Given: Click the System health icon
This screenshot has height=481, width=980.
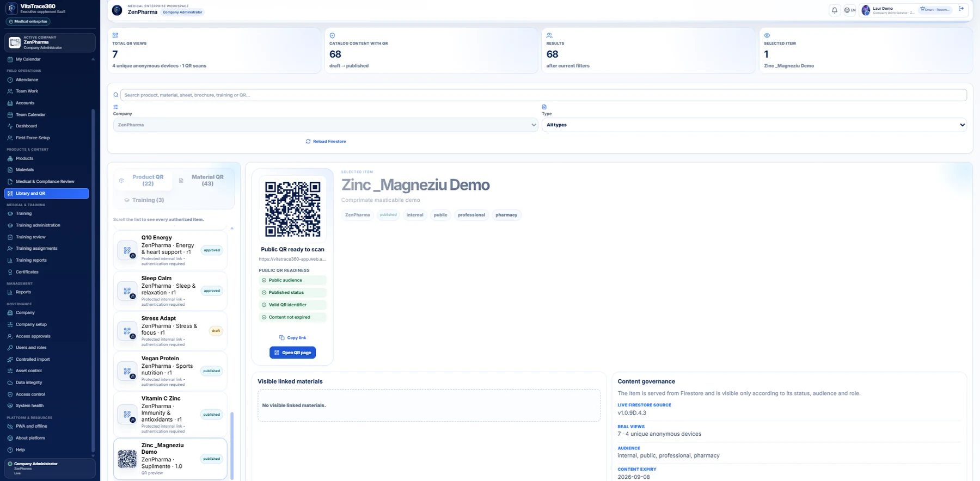Looking at the screenshot, I should click(x=10, y=406).
